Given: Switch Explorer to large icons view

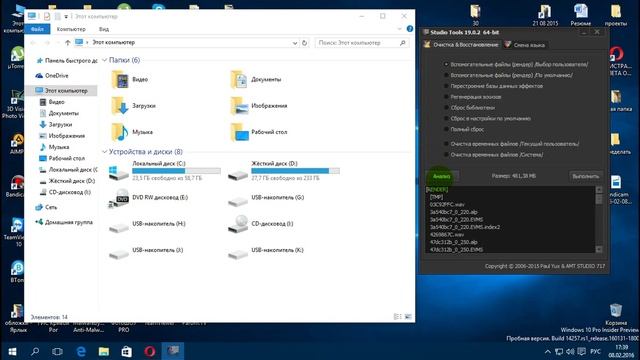Looking at the screenshot, I should [408, 316].
